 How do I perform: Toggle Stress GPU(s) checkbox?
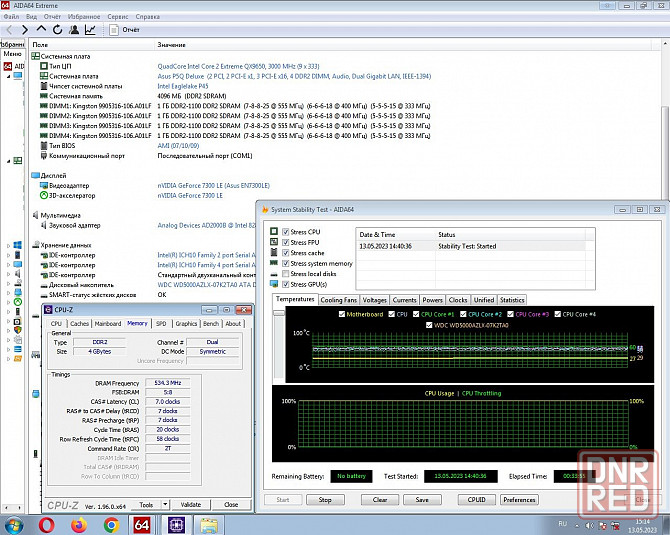(286, 284)
